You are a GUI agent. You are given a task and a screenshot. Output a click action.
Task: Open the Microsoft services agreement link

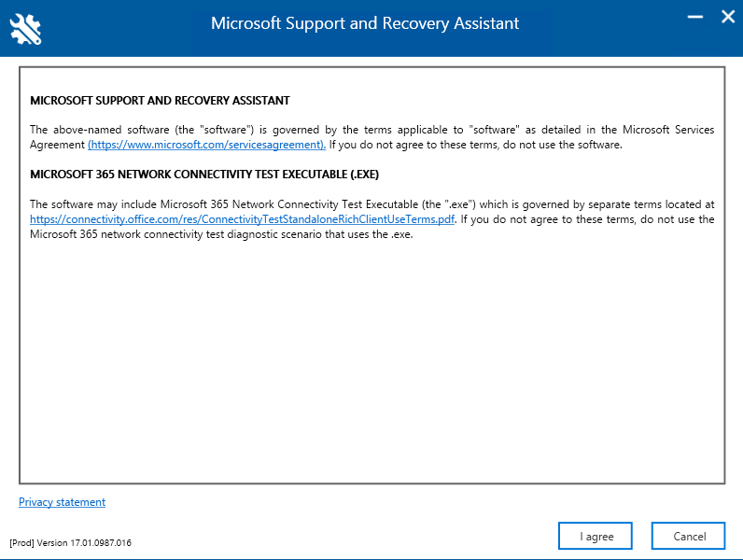tap(206, 145)
